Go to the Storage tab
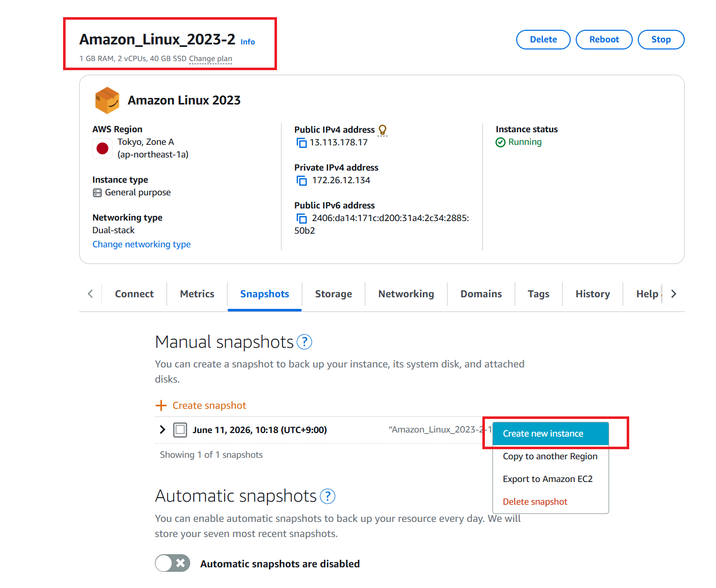 [x=334, y=294]
